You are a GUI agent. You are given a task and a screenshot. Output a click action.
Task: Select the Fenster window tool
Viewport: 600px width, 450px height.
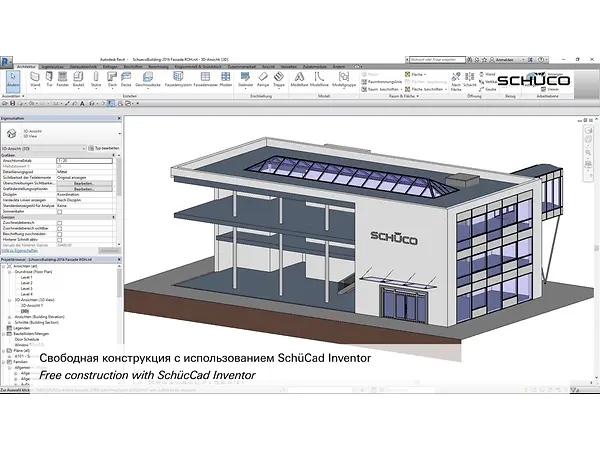click(62, 79)
